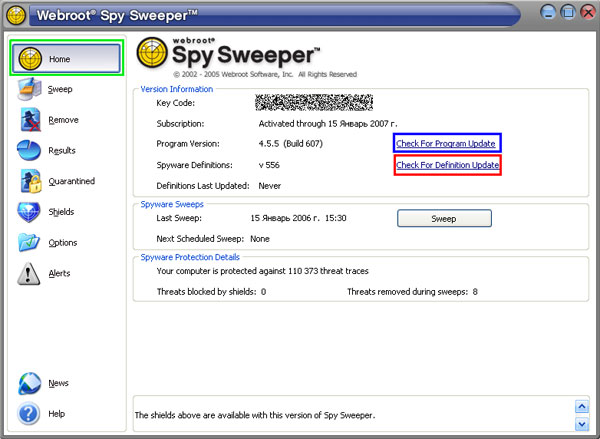Click the Spy Sweeper logo in title bar
The image size is (600, 439).
[x=16, y=15]
